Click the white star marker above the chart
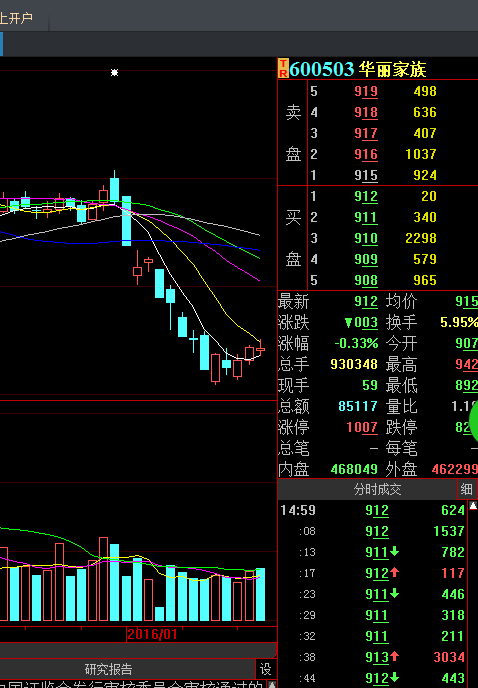 click(x=115, y=72)
